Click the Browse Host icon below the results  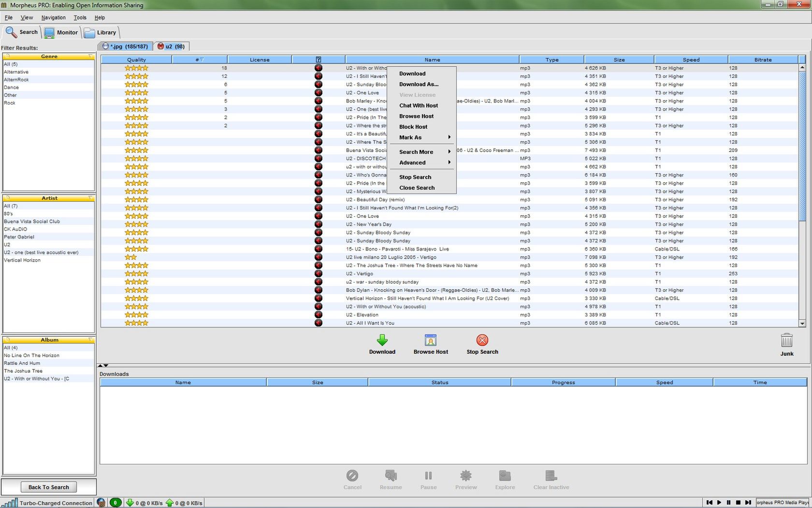click(x=431, y=340)
